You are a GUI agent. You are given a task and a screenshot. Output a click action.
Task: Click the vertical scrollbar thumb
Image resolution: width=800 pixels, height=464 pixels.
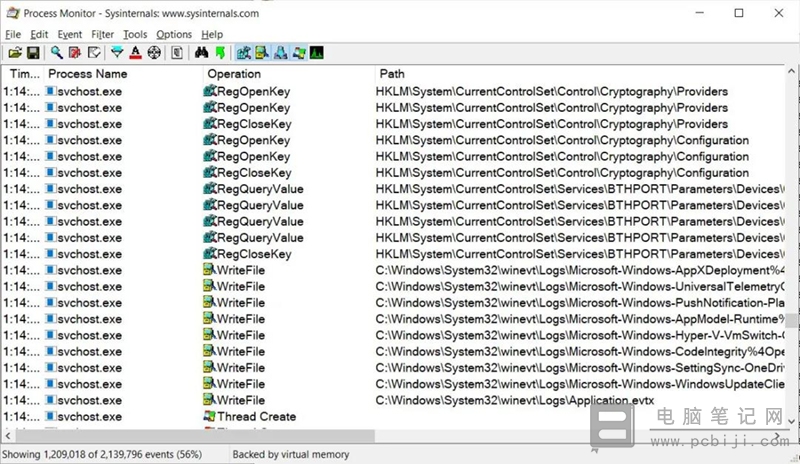pos(791,321)
